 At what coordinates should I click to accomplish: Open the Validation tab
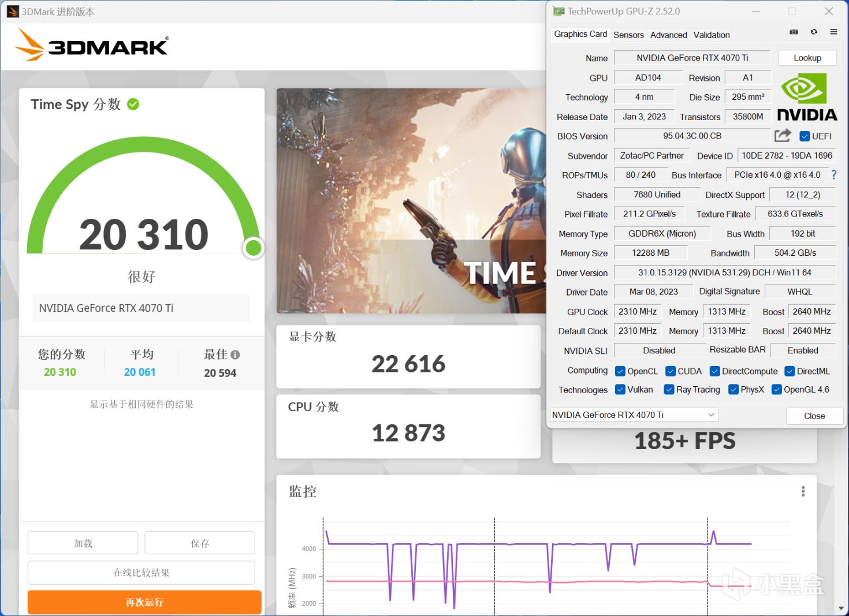[711, 35]
